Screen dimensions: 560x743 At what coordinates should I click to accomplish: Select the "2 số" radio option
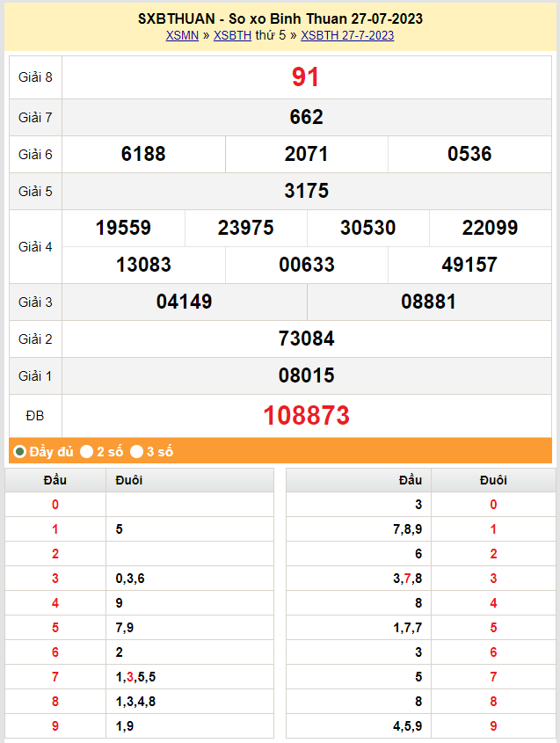(x=87, y=452)
